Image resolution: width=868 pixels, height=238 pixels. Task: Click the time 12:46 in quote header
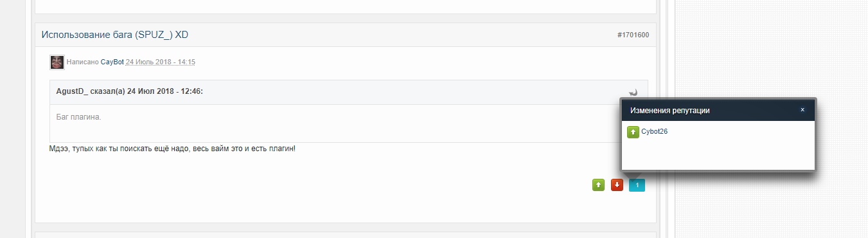pos(193,92)
